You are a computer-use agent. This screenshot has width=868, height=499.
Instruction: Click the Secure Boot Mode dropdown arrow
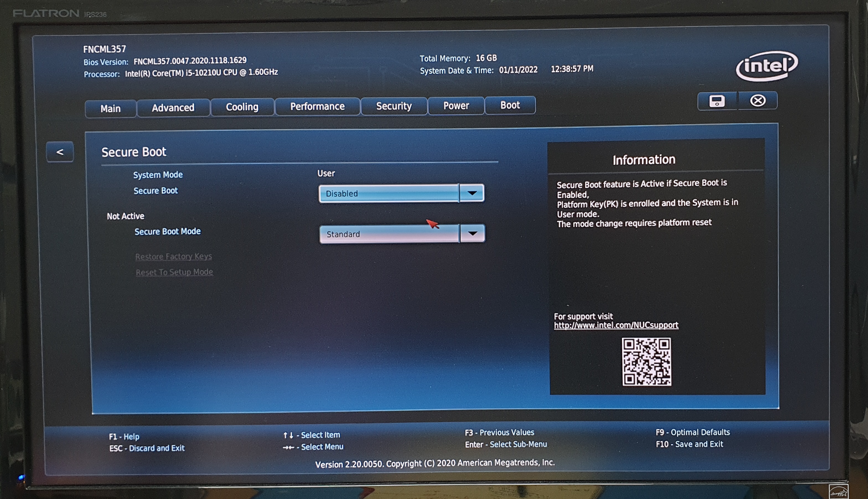tap(473, 234)
